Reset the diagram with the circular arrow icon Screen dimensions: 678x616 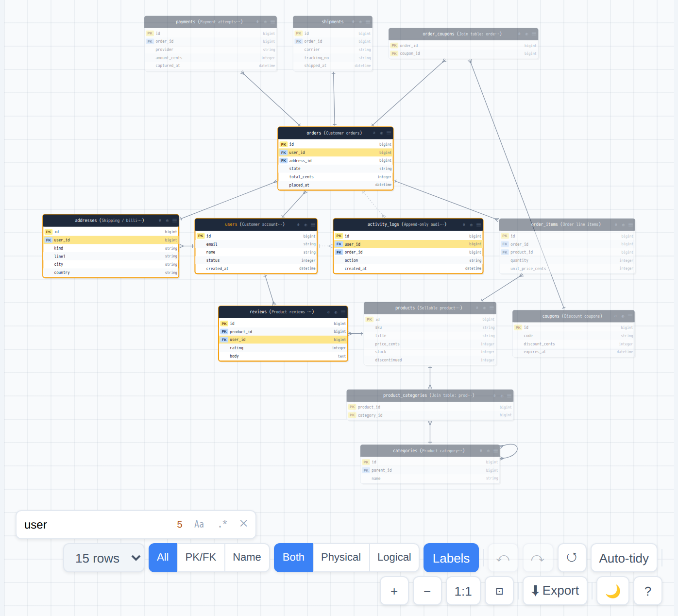pyautogui.click(x=572, y=558)
